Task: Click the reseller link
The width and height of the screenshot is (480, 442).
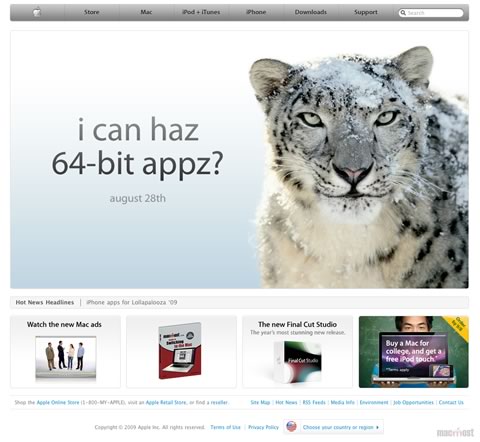Action: (x=219, y=402)
